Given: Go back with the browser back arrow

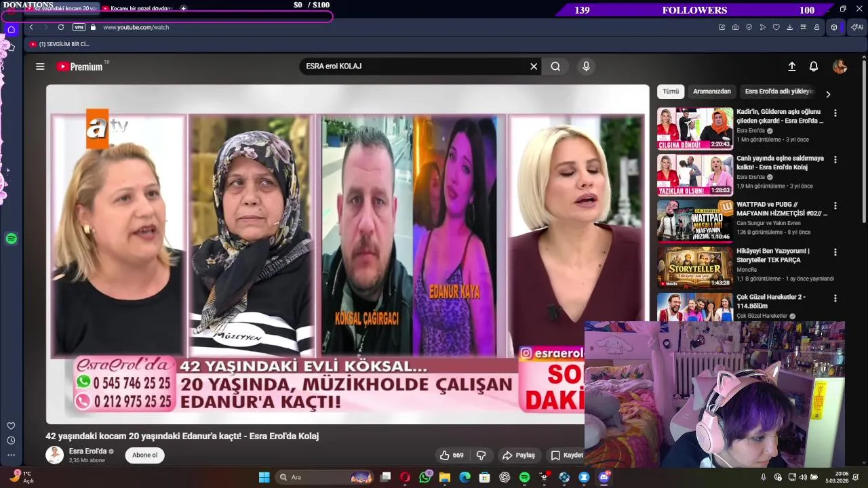Looking at the screenshot, I should click(31, 27).
